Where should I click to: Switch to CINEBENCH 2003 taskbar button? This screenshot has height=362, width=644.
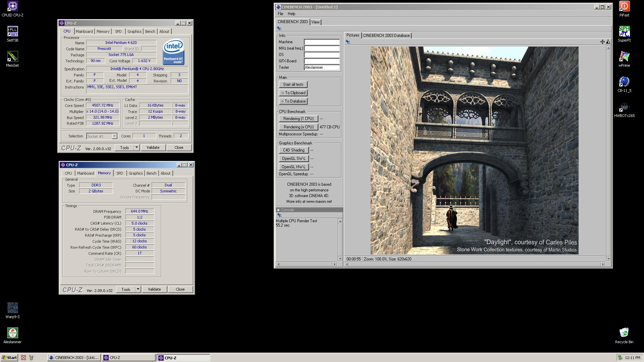[x=74, y=358]
